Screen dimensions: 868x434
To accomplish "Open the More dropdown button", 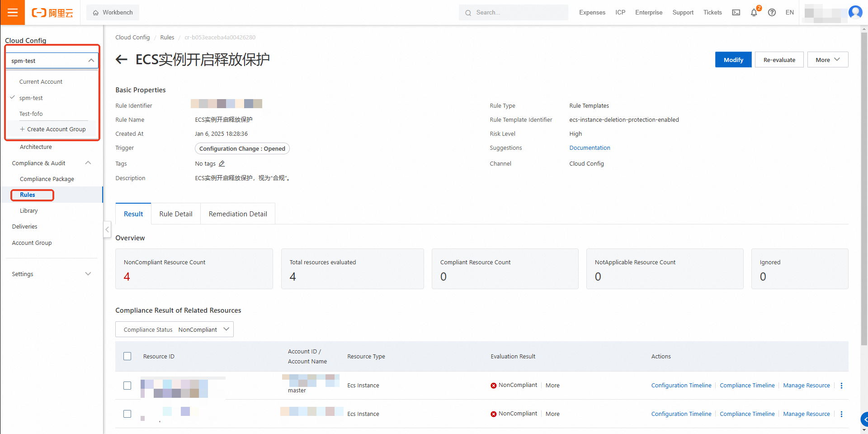I will (827, 60).
